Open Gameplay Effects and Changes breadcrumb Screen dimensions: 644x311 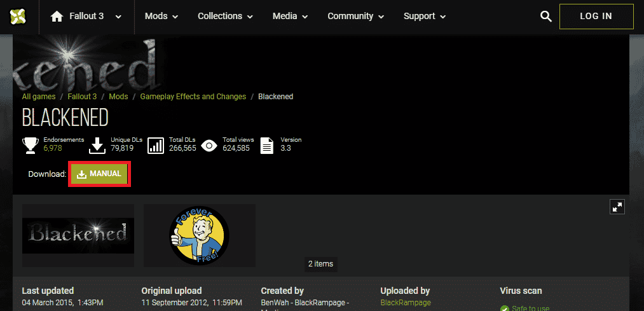193,97
